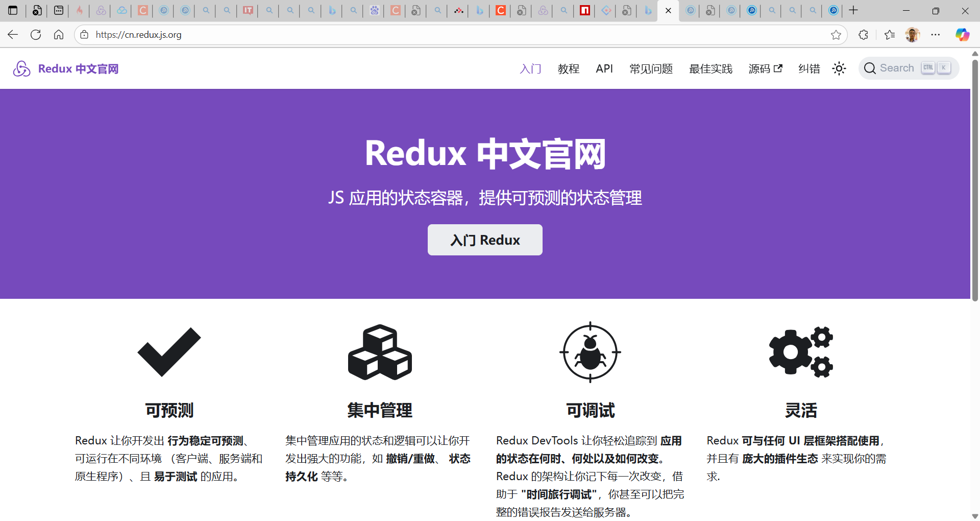980x521 pixels.
Task: Go back to the previous page
Action: coord(13,35)
